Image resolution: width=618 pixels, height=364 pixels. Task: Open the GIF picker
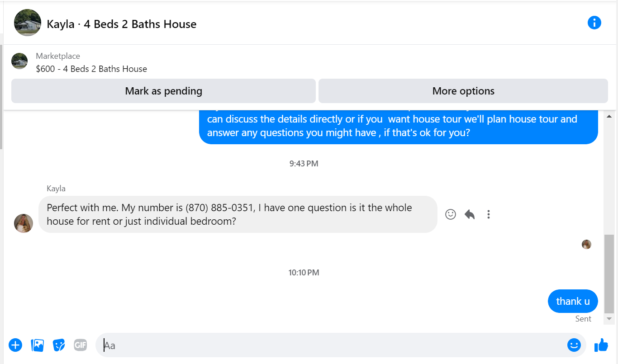pos(81,345)
